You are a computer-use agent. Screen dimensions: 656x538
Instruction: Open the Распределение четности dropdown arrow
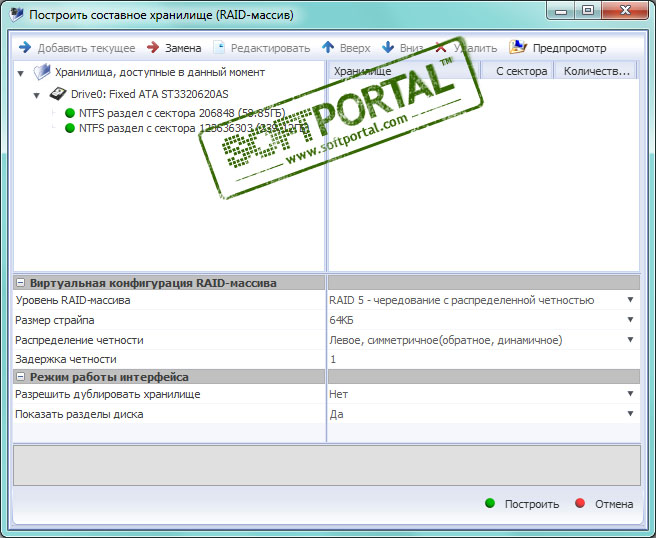click(630, 340)
